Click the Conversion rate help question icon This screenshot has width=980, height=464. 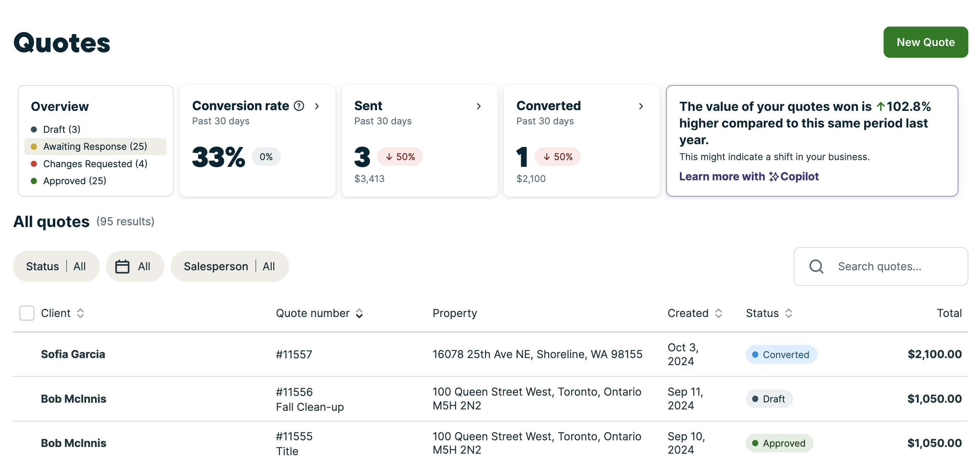(299, 106)
